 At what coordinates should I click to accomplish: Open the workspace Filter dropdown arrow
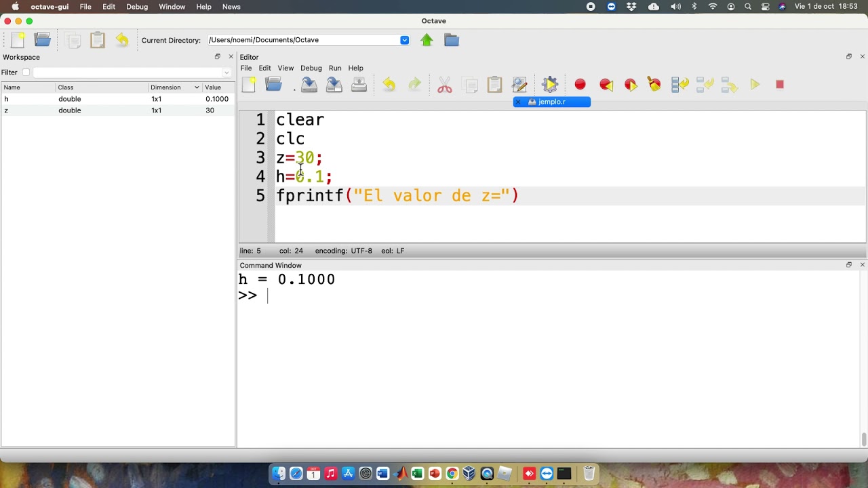226,73
